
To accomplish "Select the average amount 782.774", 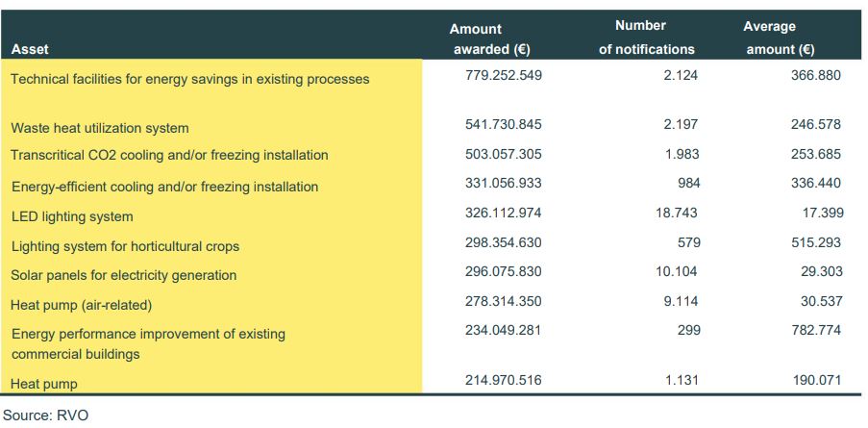I will pos(814,330).
